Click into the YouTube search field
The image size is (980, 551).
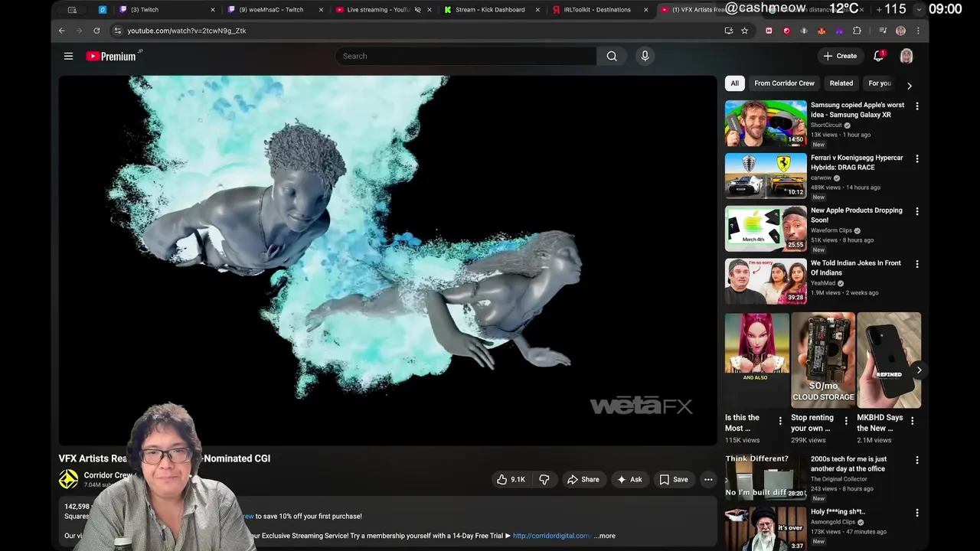(465, 56)
